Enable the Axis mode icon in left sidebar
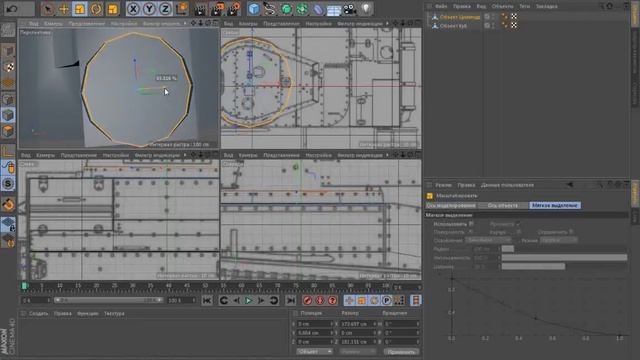Viewport: 640px width, 360px height. point(8,152)
